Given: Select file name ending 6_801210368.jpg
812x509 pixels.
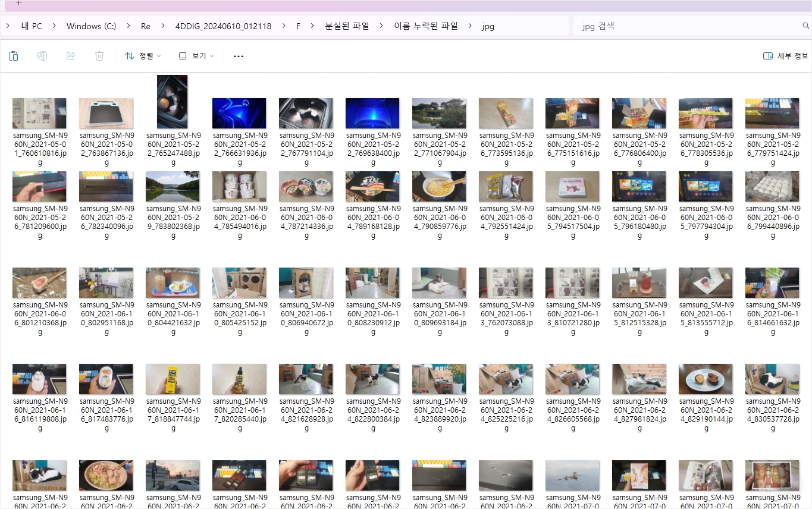Looking at the screenshot, I should pos(40,318).
